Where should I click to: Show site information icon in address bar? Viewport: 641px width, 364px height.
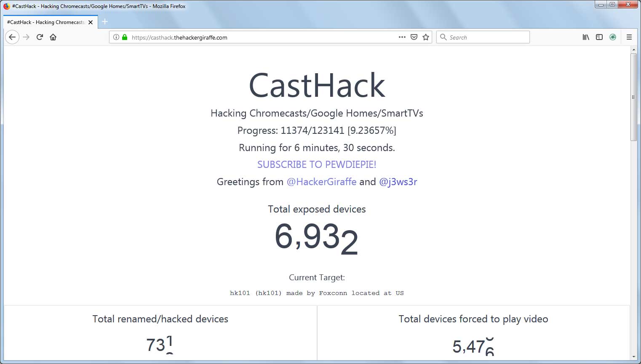click(x=116, y=37)
